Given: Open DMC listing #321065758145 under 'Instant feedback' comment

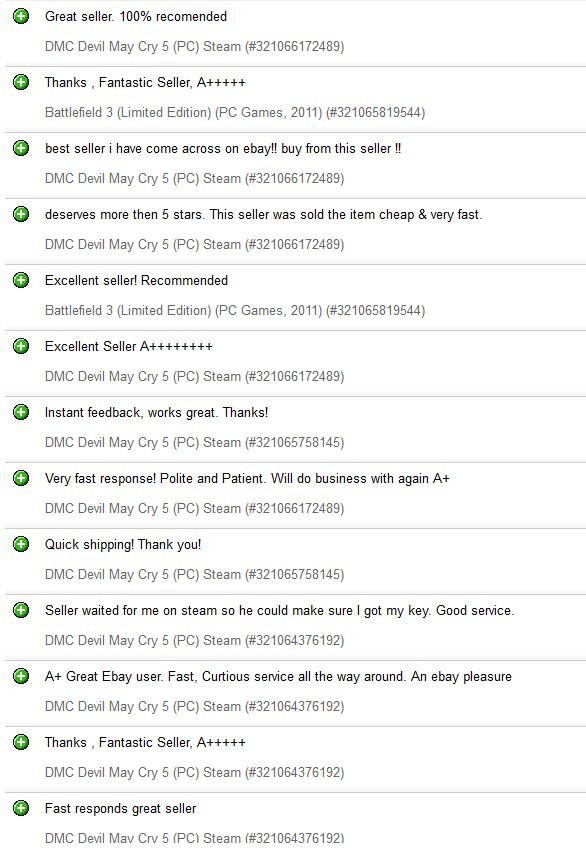Looking at the screenshot, I should click(x=194, y=443).
